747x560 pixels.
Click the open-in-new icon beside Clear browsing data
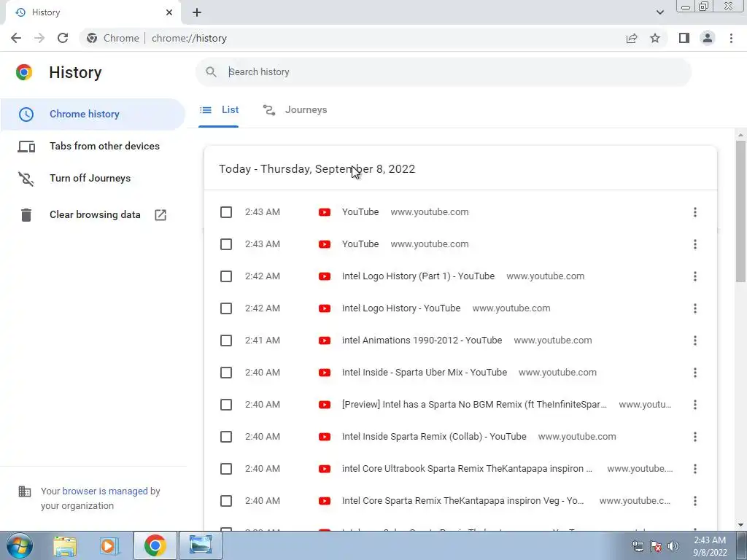coord(160,215)
